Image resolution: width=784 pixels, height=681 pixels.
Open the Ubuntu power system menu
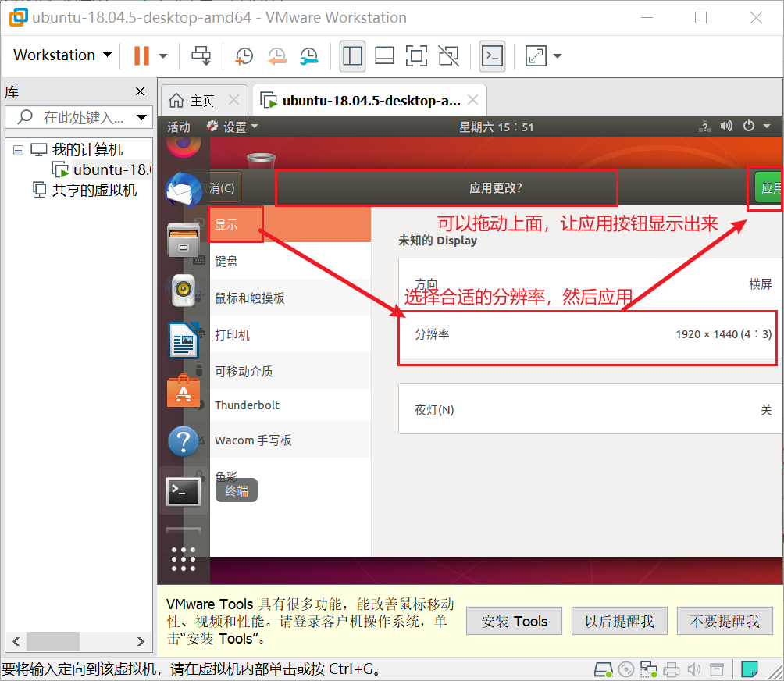757,126
